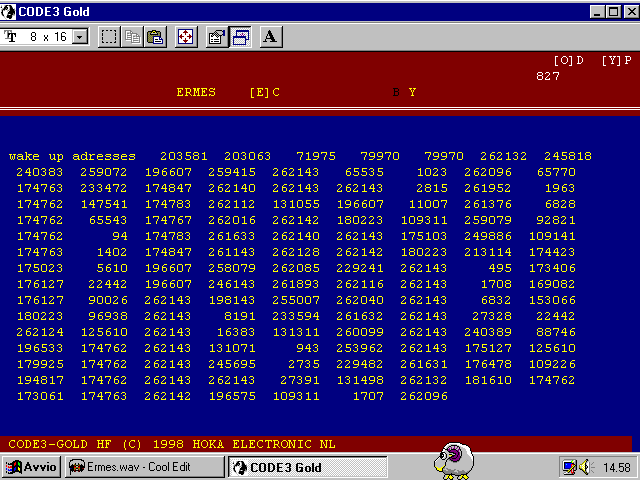
Task: Toggle the Background toolbar button
Action: click(x=240, y=37)
